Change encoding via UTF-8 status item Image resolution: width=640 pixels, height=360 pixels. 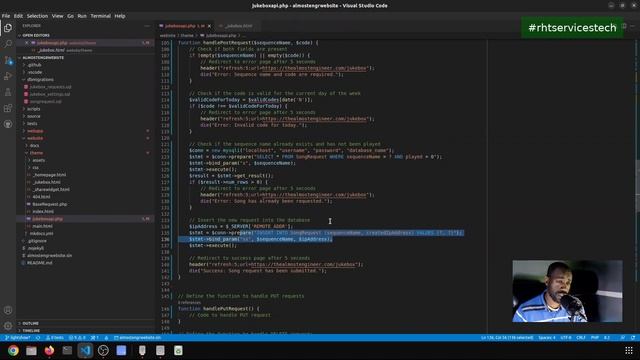tap(566, 338)
